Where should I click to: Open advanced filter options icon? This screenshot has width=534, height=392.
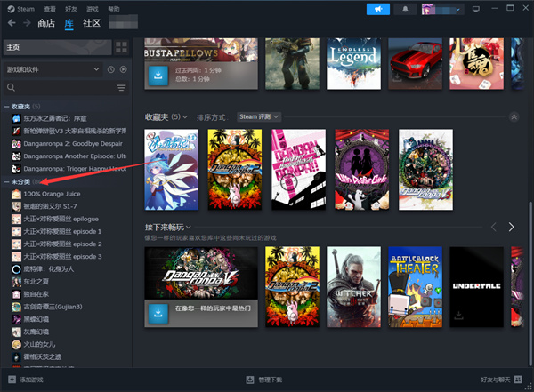coord(121,88)
